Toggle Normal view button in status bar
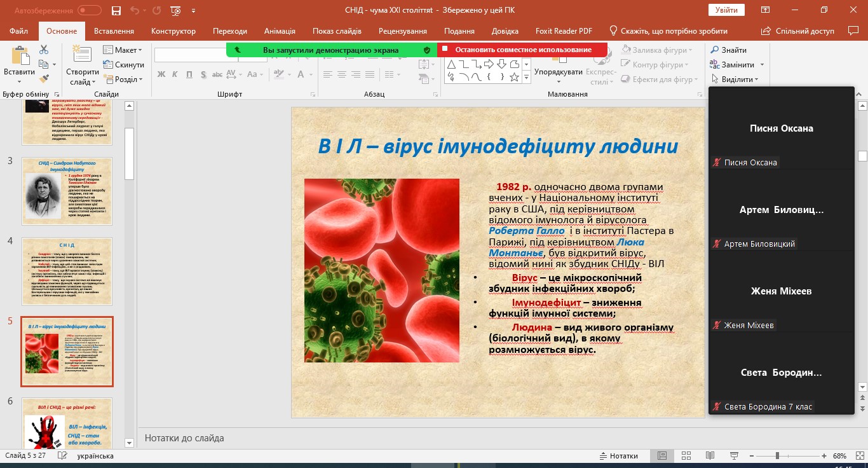The image size is (868, 468). (662, 456)
